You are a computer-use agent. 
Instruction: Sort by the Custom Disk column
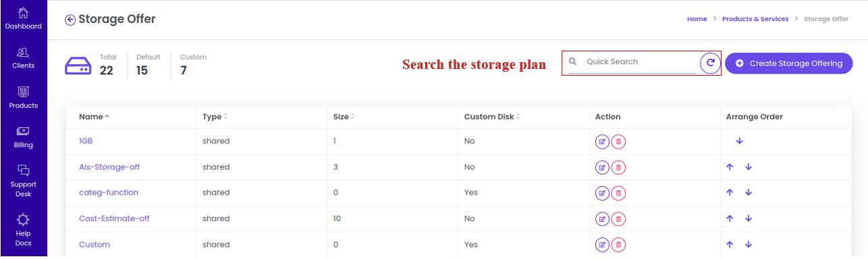tap(492, 117)
